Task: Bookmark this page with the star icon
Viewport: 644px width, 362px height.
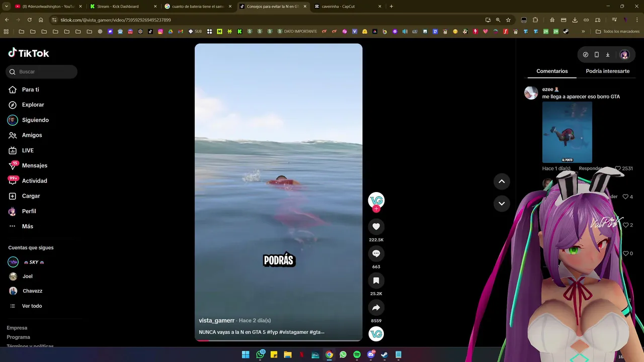Action: pos(508,20)
